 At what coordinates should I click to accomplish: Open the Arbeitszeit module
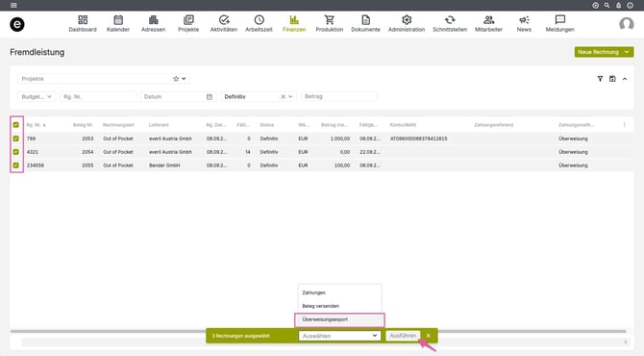(260, 24)
